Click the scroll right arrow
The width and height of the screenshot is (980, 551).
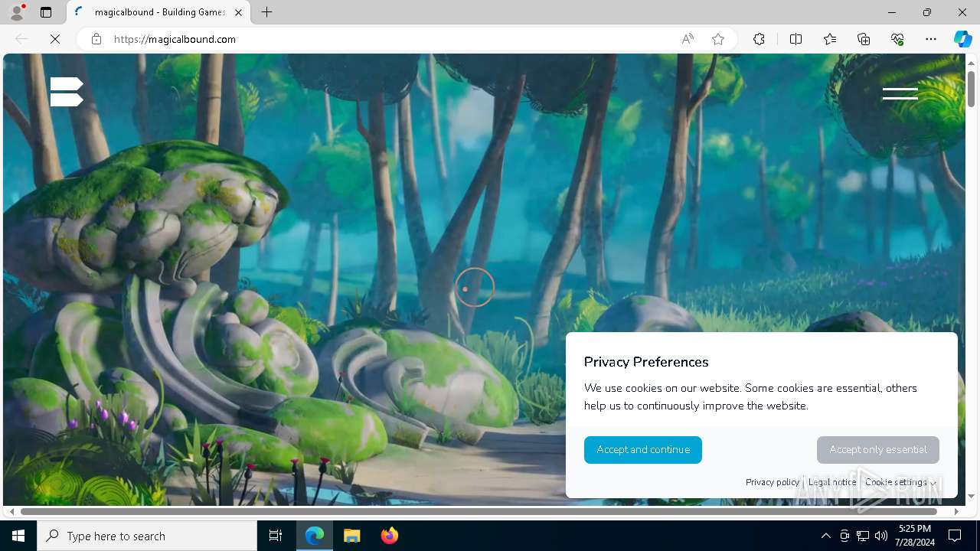pyautogui.click(x=956, y=511)
